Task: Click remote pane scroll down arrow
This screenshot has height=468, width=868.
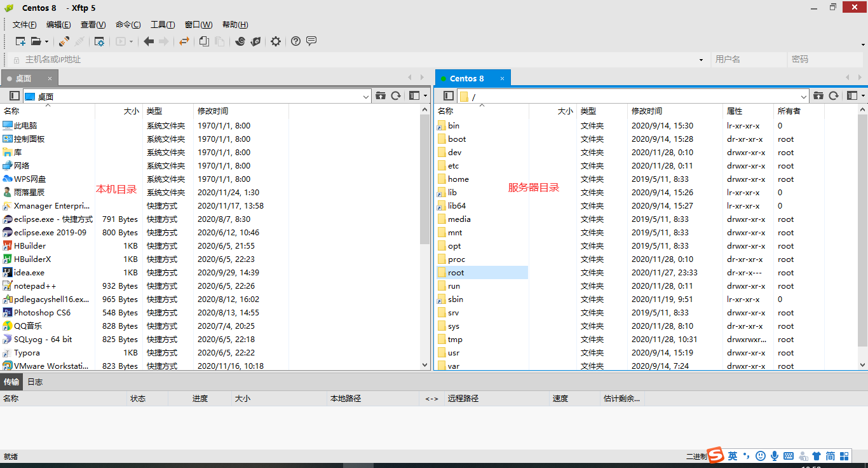Action: click(x=862, y=365)
